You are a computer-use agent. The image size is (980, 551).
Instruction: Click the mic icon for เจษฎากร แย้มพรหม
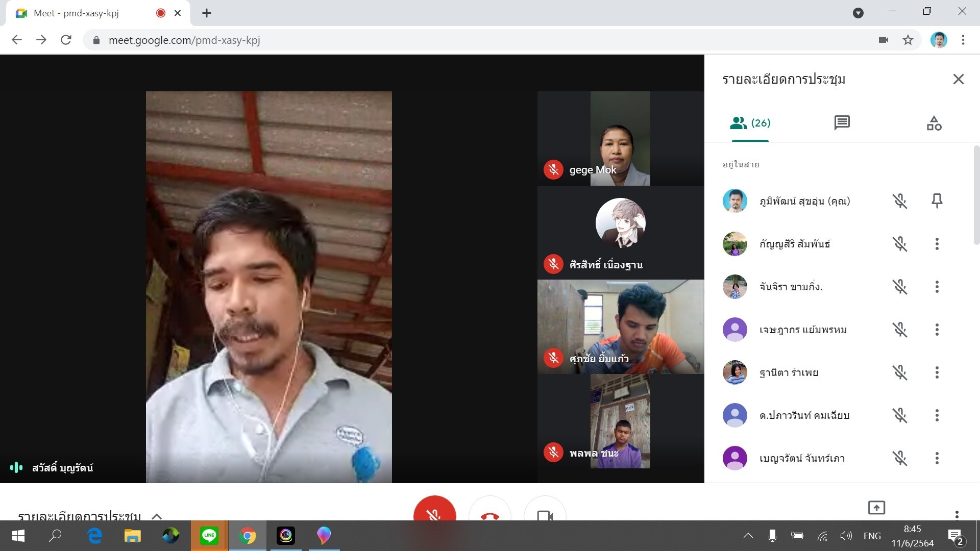point(899,330)
